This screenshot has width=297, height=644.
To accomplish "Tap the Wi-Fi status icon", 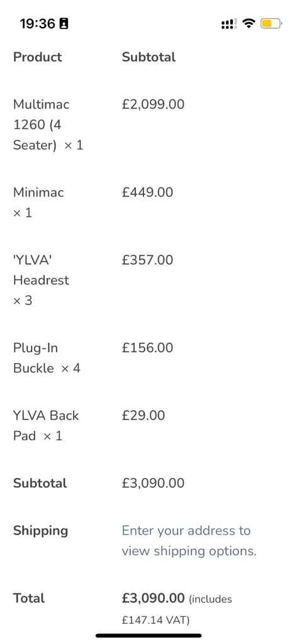I will coord(248,23).
